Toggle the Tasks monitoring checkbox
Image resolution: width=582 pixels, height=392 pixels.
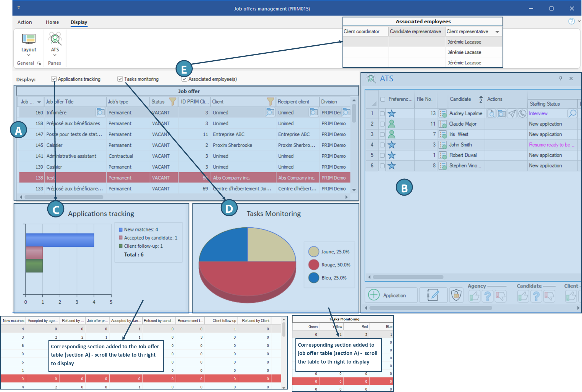tap(120, 79)
